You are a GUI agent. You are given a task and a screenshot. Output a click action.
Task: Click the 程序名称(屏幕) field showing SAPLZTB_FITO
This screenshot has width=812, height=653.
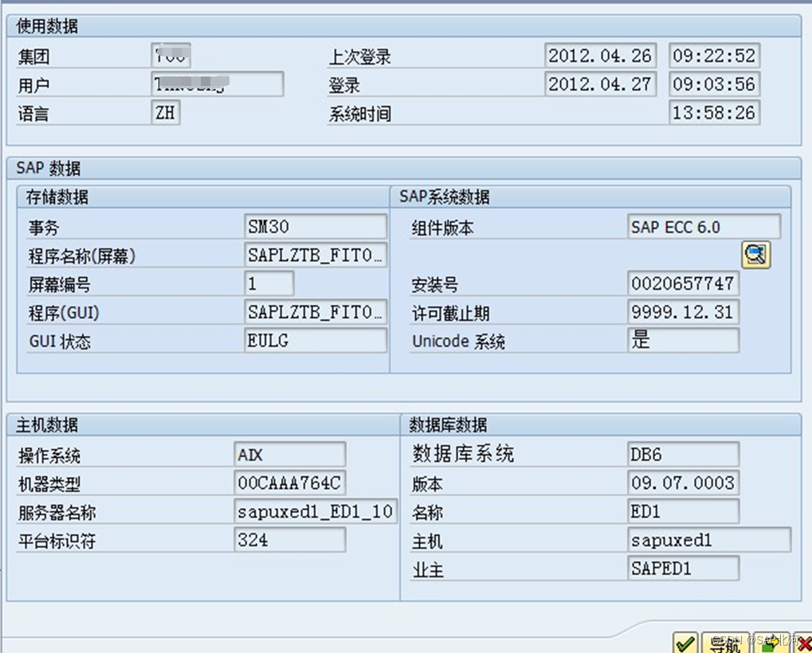click(x=315, y=254)
